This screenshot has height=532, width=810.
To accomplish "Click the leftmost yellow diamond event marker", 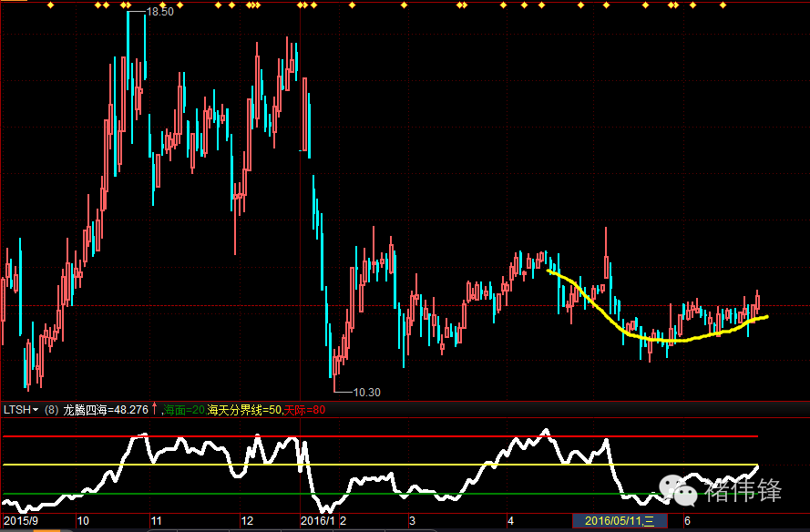I will [49, 5].
